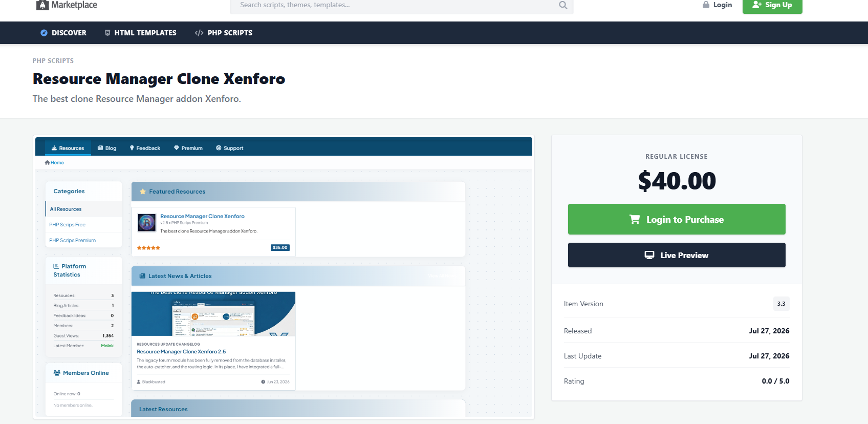Open the Home breadcrumb link in preview
Image resolution: width=868 pixels, height=424 pixels.
coord(57,162)
